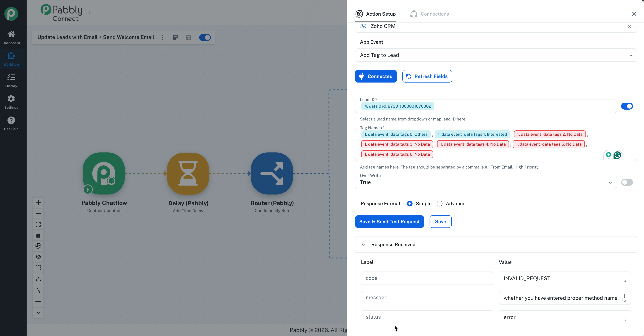Click the Get Help question icon
The image size is (644, 336).
tap(11, 123)
